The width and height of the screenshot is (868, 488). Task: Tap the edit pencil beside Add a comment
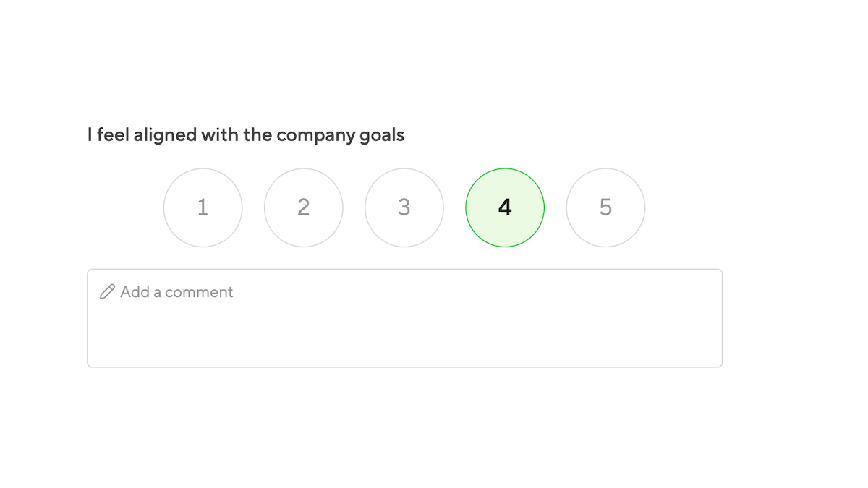pos(107,292)
